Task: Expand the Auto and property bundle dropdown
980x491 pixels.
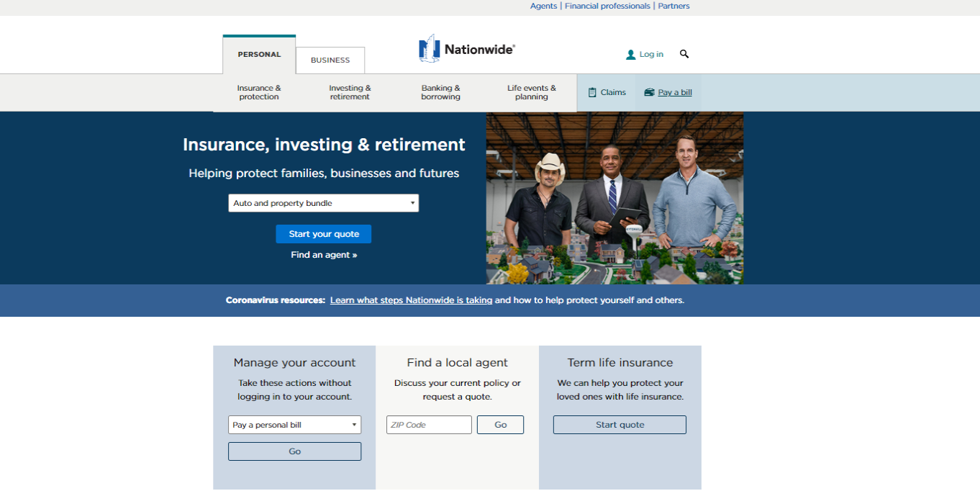Action: [324, 203]
